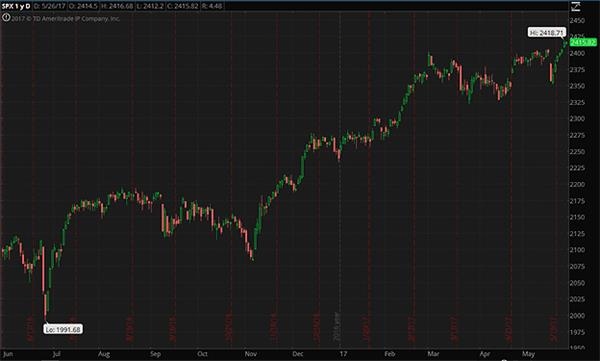
Task: Click the 2000 price axis label
Action: (x=577, y=315)
